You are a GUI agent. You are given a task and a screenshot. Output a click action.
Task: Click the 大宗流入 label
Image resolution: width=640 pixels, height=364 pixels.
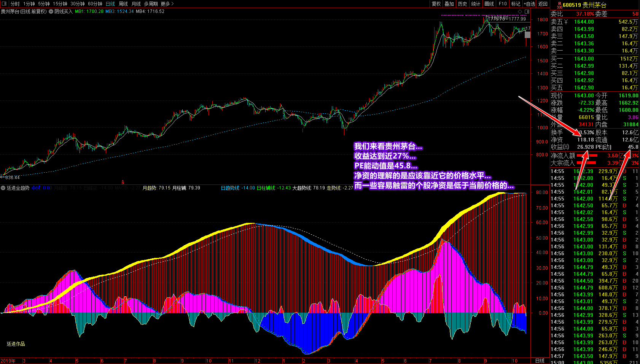(x=563, y=163)
